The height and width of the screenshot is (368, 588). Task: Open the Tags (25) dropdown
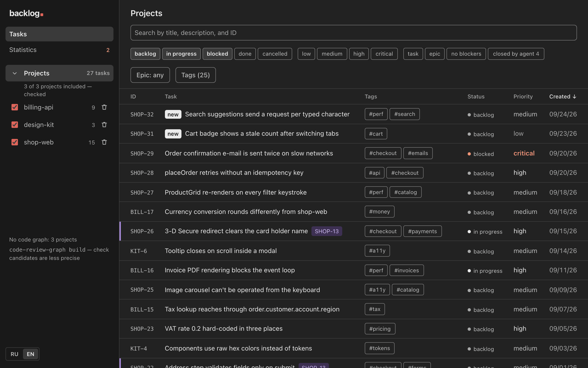coord(196,75)
